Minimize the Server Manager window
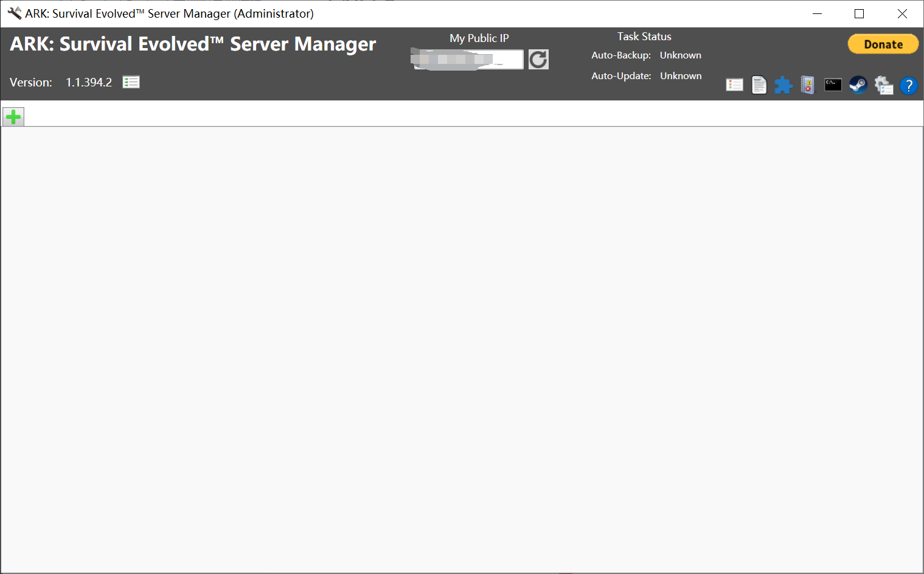The width and height of the screenshot is (924, 574). click(x=817, y=13)
